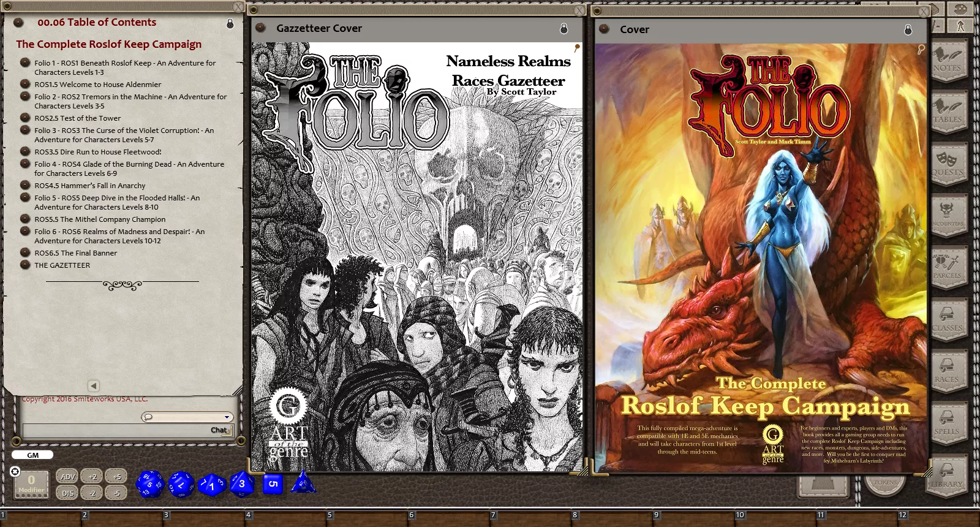Open Folio 6 - ROS6 Realms of Madness and Despair
Image resolution: width=980 pixels, height=527 pixels.
tap(119, 236)
